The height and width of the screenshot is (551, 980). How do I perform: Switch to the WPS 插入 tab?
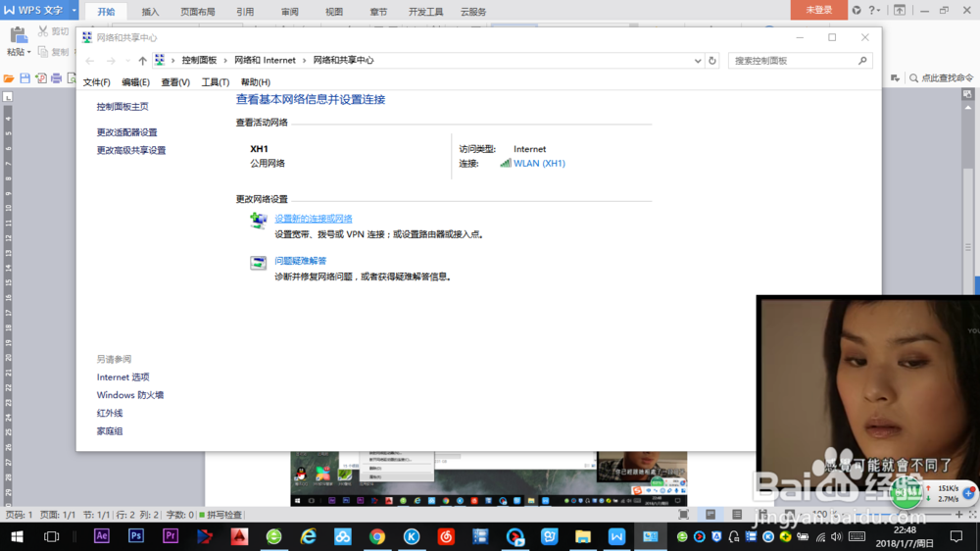coord(150,11)
